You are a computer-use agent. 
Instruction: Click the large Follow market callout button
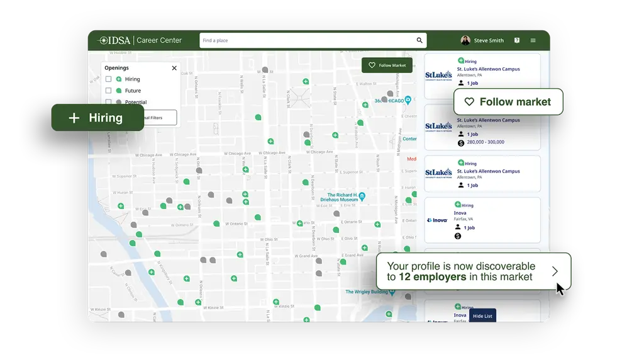(508, 101)
